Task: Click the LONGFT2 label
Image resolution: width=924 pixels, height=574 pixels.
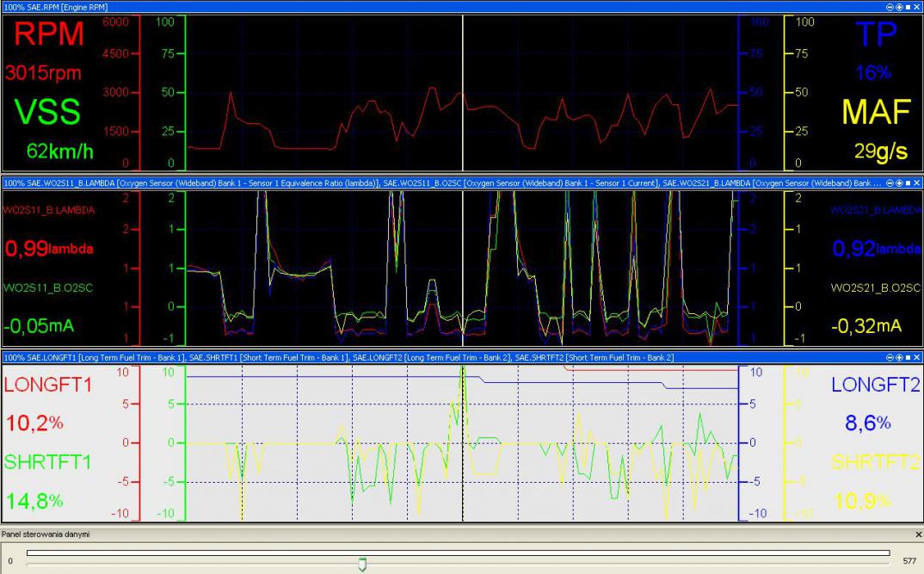Action: point(876,385)
